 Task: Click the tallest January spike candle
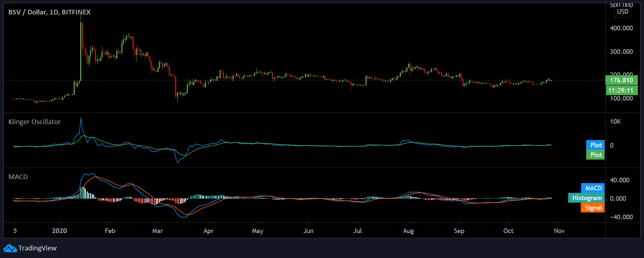coord(81,51)
